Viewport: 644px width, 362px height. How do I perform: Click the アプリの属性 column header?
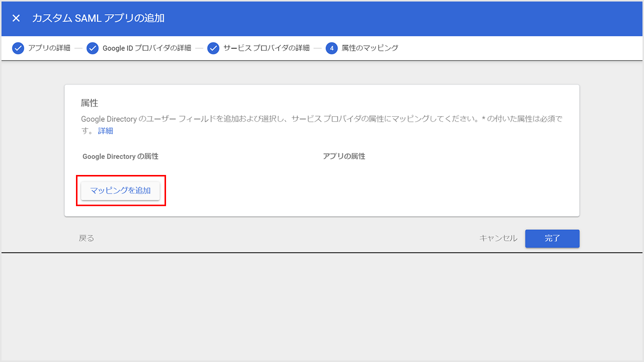point(344,156)
